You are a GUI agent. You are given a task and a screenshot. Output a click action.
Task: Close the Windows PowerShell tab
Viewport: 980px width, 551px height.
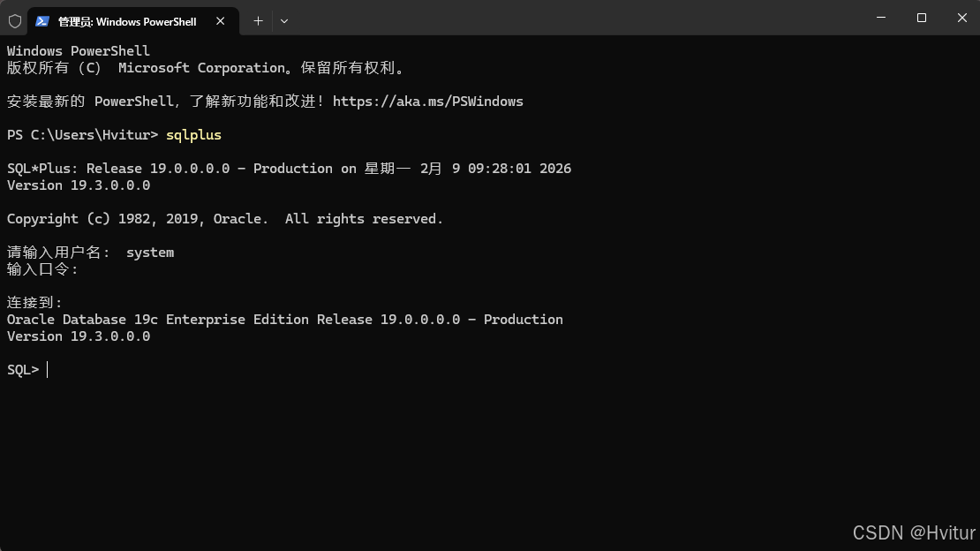pyautogui.click(x=220, y=21)
